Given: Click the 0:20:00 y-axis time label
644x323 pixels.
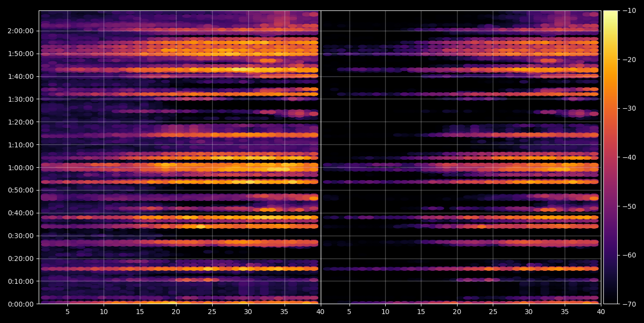Looking at the screenshot, I should [x=21, y=258].
